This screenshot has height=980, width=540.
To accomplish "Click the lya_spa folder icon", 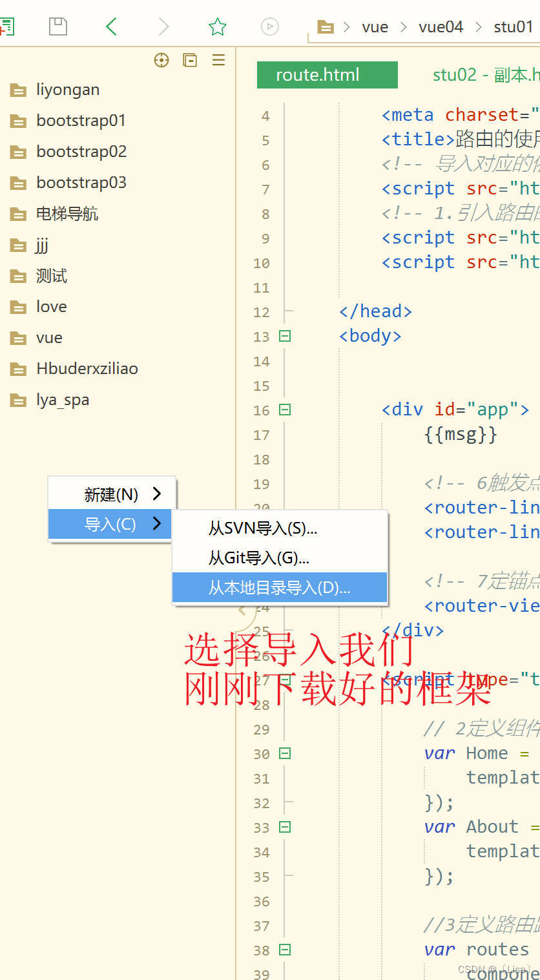I will click(18, 400).
